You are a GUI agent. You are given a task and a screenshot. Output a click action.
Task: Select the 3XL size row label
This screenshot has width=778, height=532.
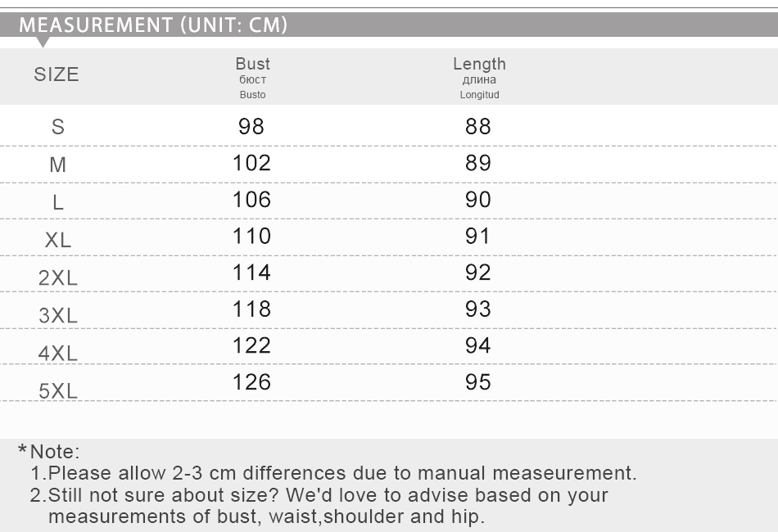(x=58, y=315)
